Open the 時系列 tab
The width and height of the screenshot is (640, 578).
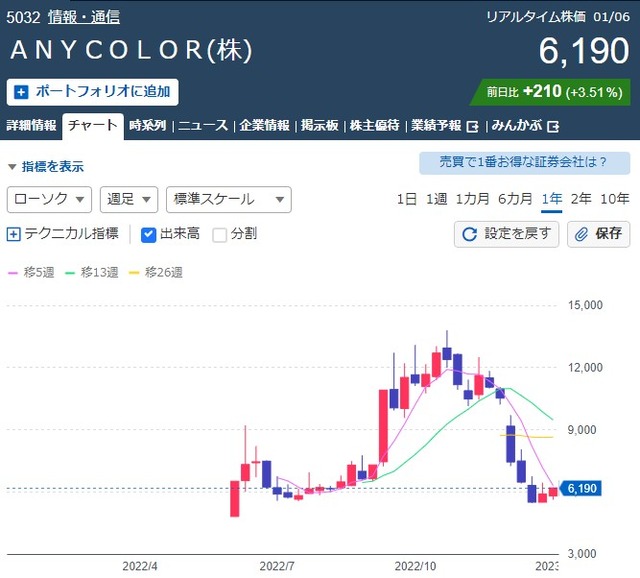click(x=147, y=125)
